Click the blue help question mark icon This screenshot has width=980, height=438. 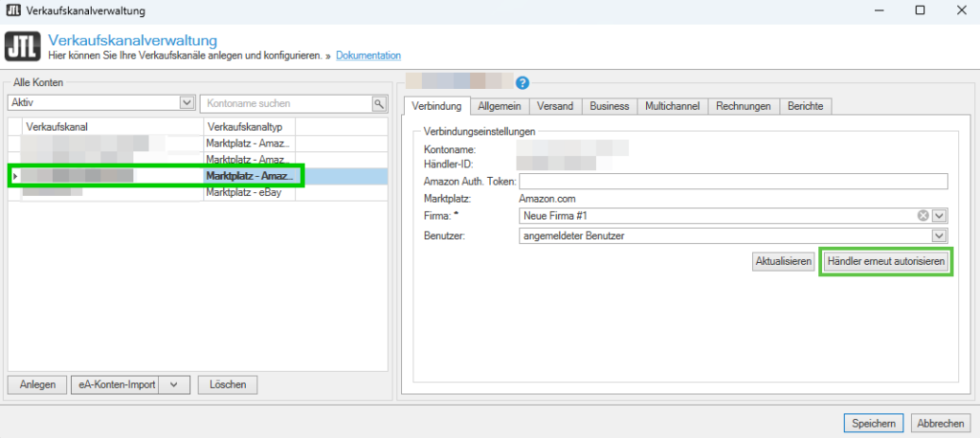coord(523,82)
